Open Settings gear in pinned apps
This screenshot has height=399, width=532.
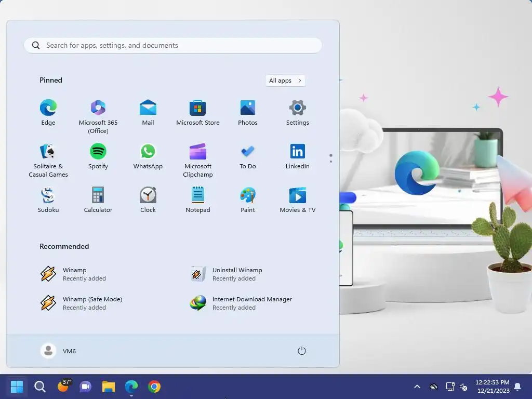[298, 113]
